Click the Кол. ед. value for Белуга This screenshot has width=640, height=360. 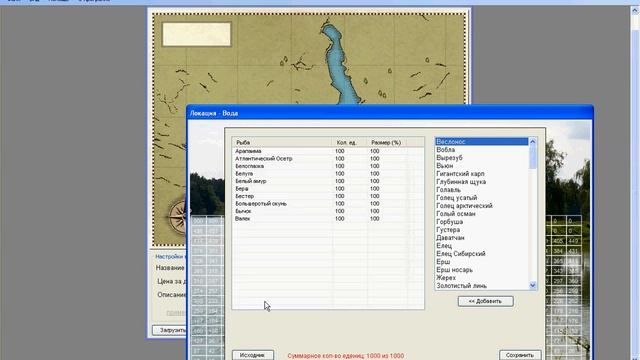click(x=340, y=173)
